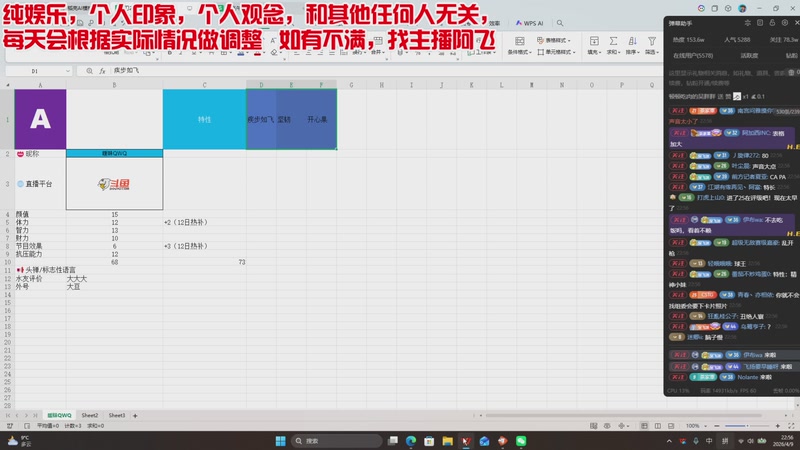
Task: Show hidden tray icons chevron
Action: (x=669, y=441)
